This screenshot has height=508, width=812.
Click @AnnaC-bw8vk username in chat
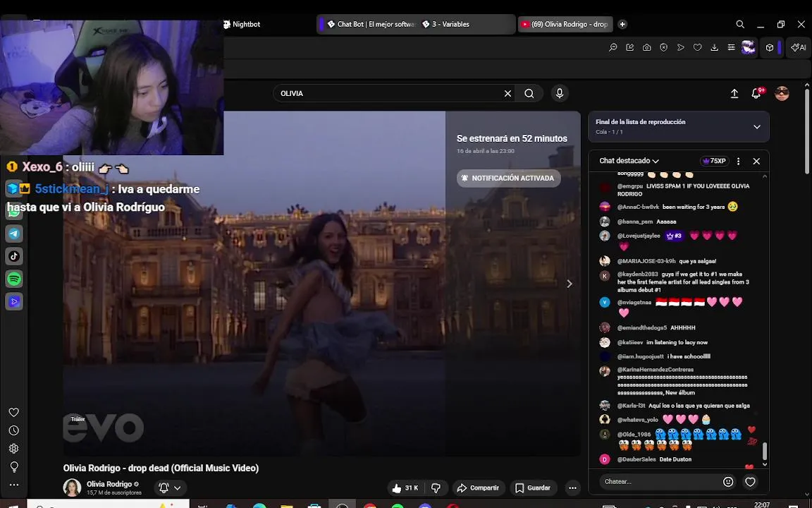(638, 207)
